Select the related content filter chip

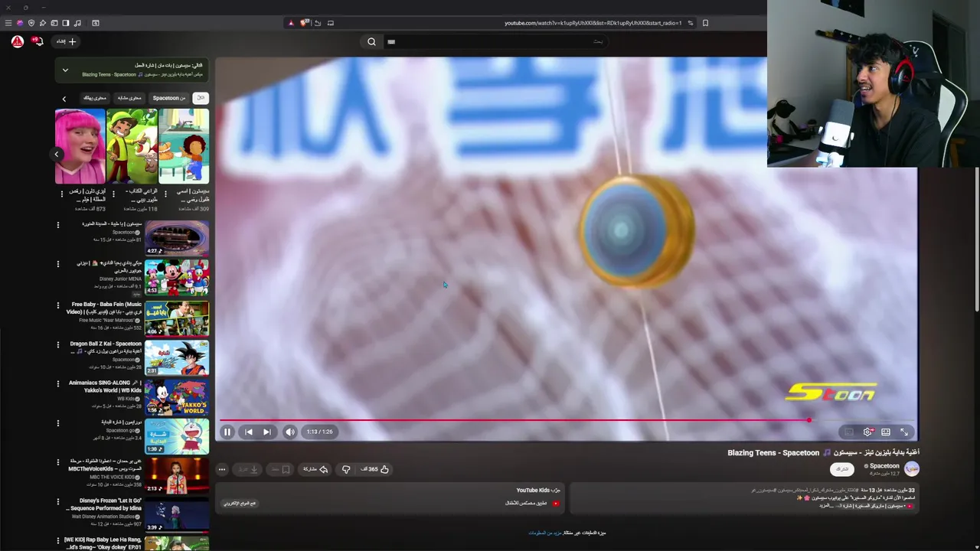tap(129, 98)
